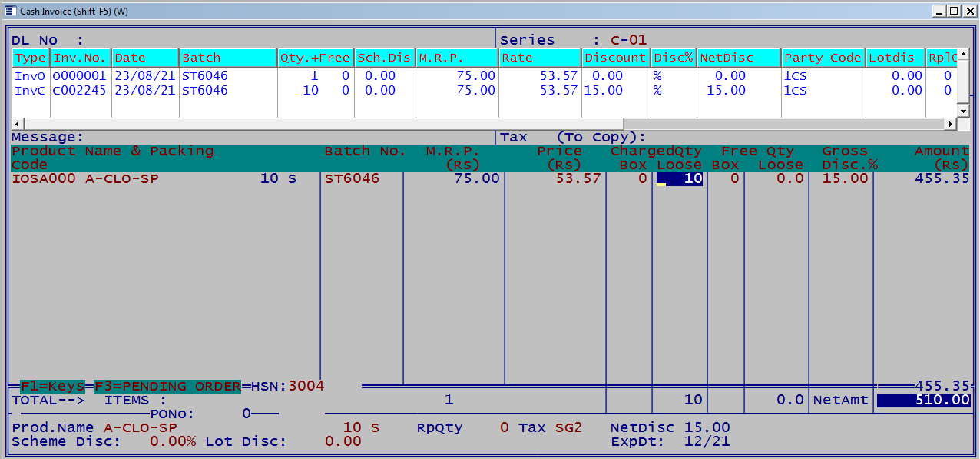Click the highlighted NetAmt value 510.00
The height and width of the screenshot is (459, 980).
coord(924,400)
